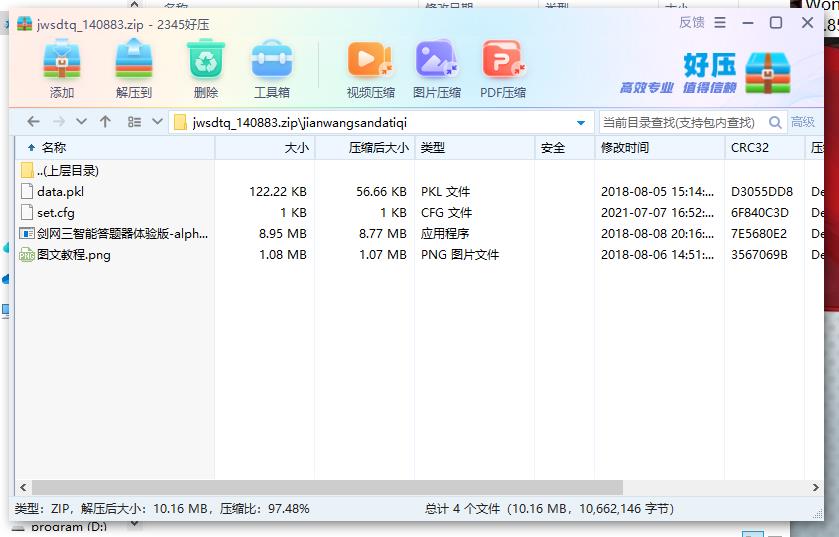The width and height of the screenshot is (839, 537).
Task: Click CRC32 value D3055DD8
Action: coord(762,191)
